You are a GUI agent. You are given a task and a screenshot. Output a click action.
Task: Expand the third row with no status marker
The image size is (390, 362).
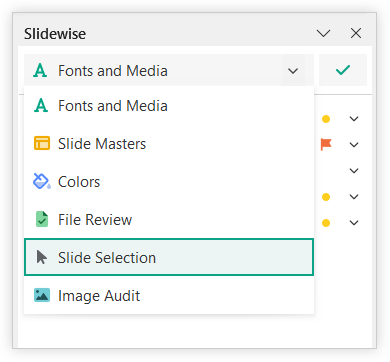(354, 171)
